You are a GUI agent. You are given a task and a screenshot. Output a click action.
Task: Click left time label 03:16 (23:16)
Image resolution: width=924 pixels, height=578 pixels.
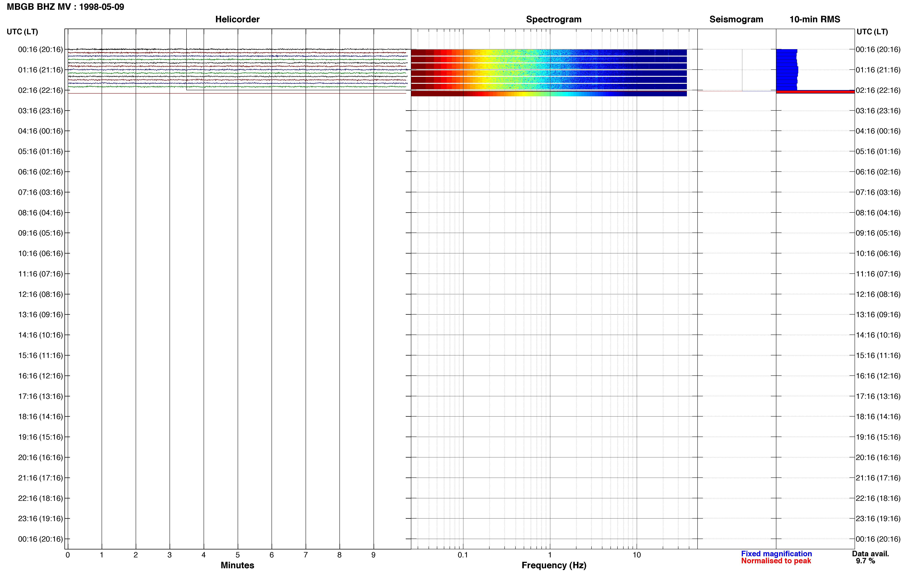tap(40, 111)
